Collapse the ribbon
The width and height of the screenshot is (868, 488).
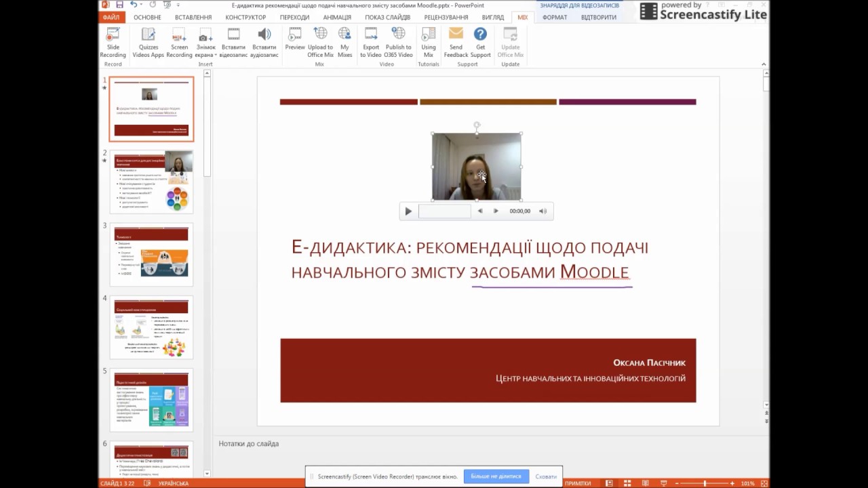(x=764, y=64)
